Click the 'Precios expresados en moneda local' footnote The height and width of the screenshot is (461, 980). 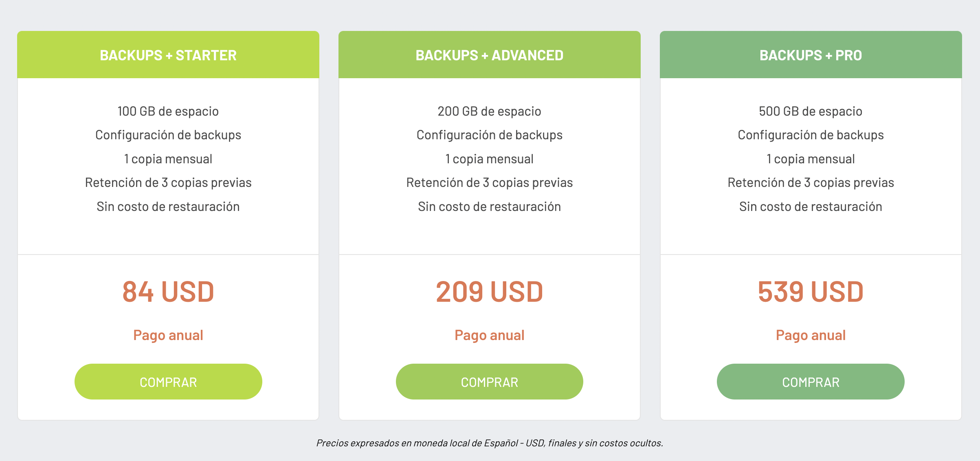point(490,443)
